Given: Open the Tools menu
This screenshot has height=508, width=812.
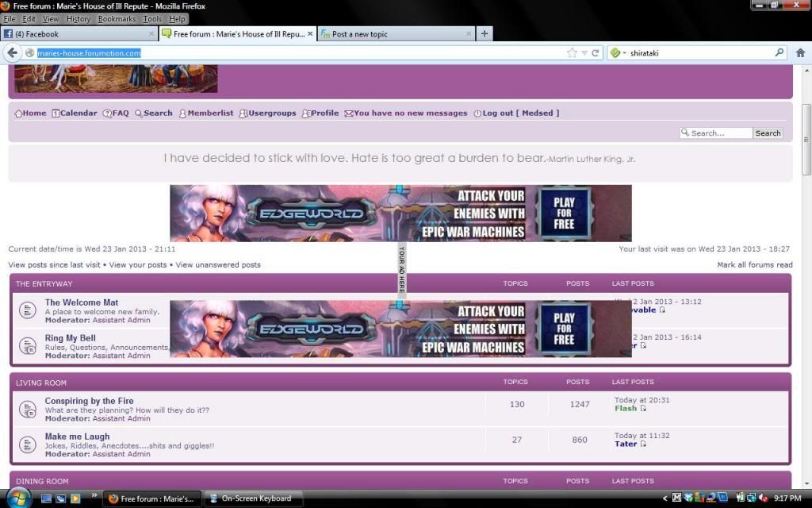Looking at the screenshot, I should [x=152, y=19].
